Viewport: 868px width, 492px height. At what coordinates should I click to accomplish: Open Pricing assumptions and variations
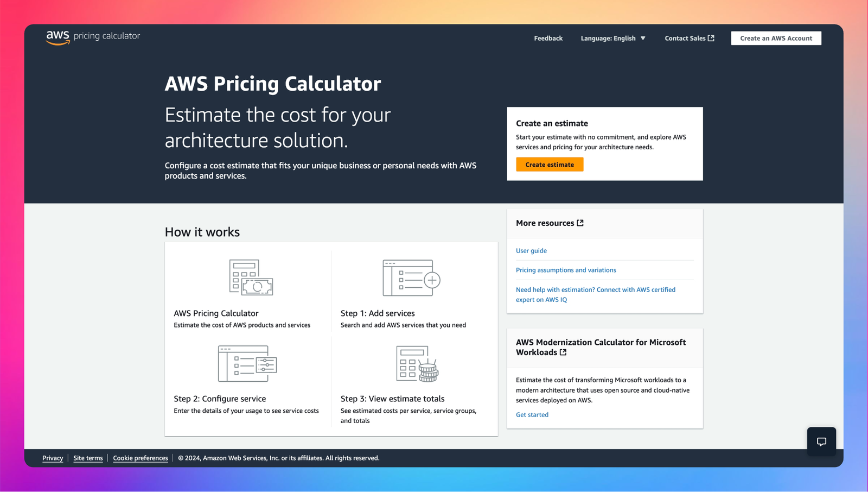566,270
